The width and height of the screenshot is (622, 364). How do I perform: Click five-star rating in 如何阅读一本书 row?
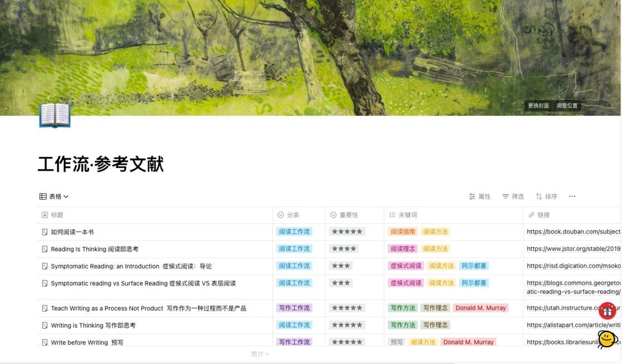347,231
